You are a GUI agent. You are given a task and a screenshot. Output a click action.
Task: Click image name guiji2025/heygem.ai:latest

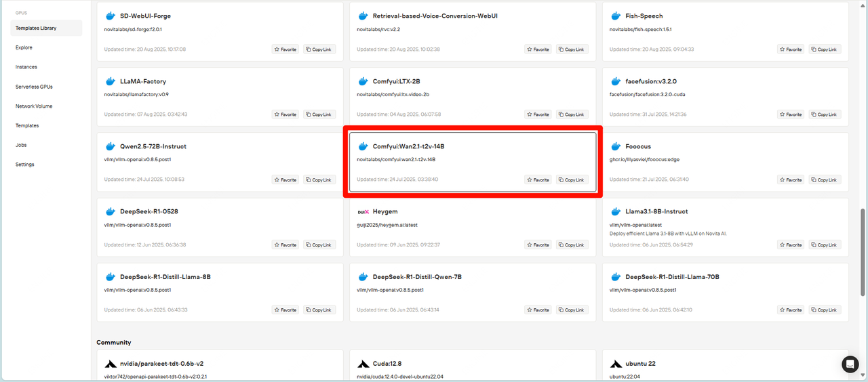pyautogui.click(x=387, y=225)
